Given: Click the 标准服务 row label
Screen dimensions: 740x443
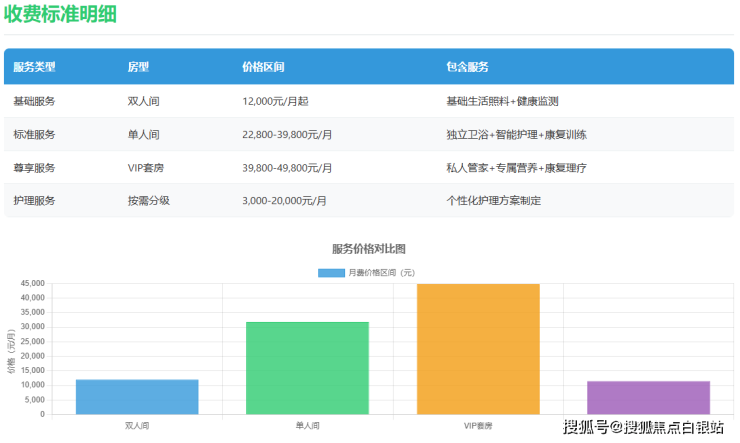Looking at the screenshot, I should point(35,134).
